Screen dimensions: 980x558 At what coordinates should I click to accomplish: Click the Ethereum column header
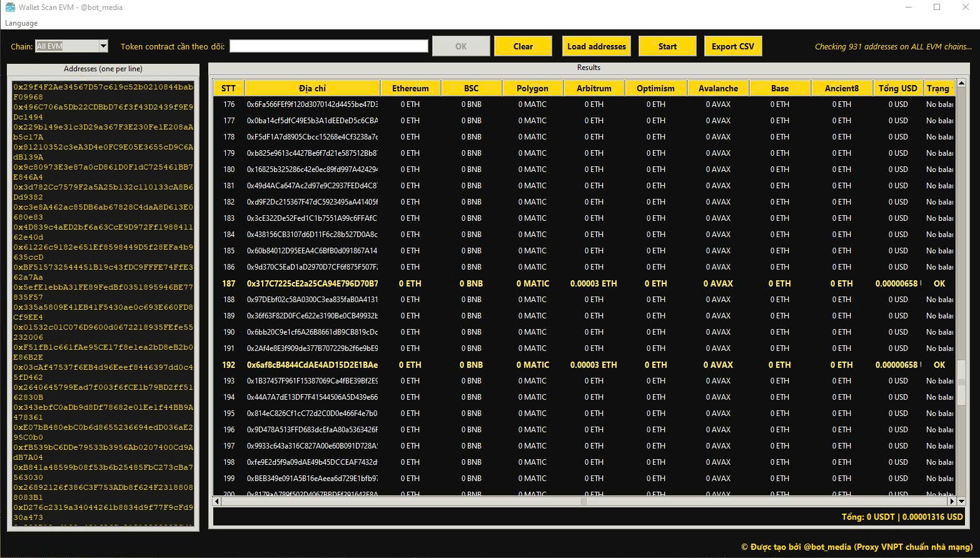coord(410,88)
